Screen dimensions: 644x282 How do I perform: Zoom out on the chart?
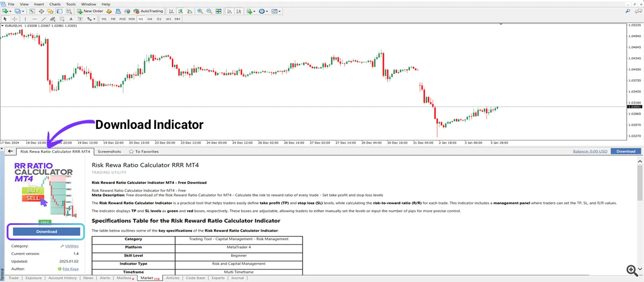click(x=209, y=11)
